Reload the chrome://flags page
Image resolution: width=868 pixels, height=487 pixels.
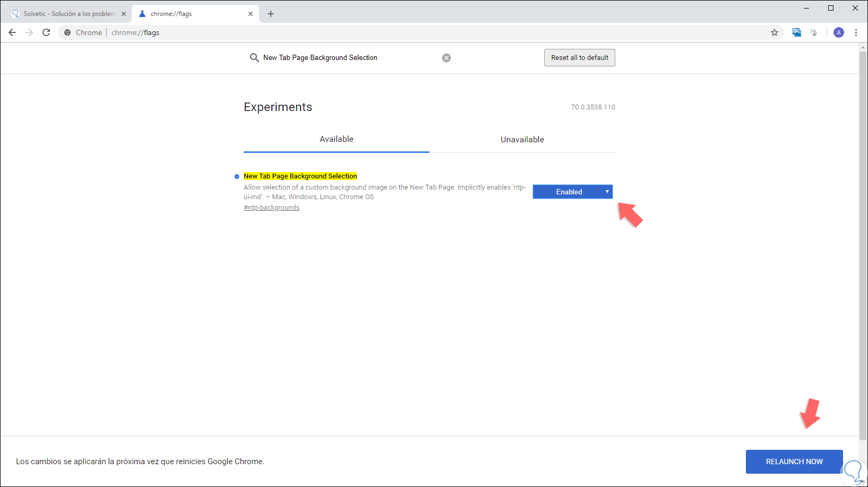pos(46,32)
